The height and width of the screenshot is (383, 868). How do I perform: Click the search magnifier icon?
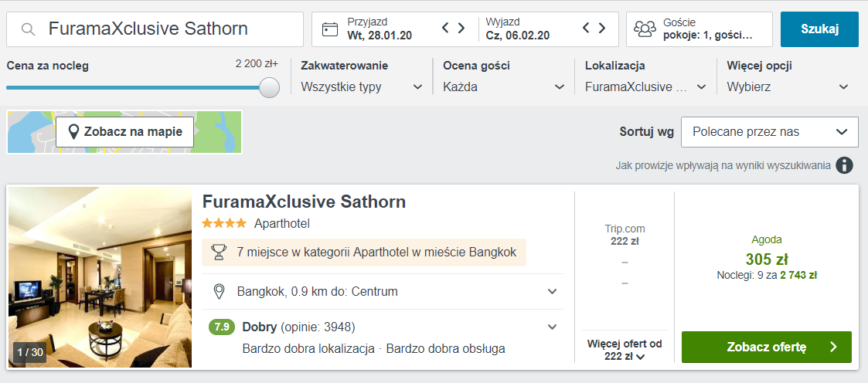[x=28, y=29]
